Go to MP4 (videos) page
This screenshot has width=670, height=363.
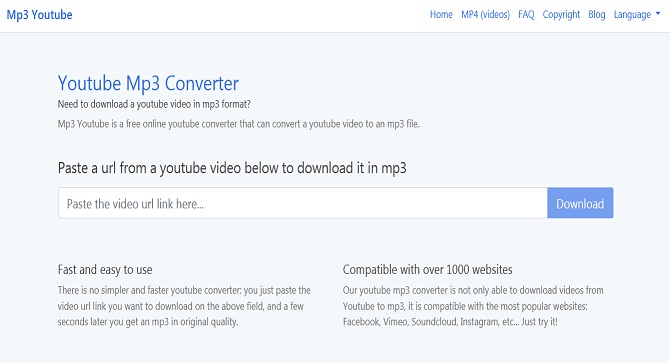pyautogui.click(x=485, y=15)
